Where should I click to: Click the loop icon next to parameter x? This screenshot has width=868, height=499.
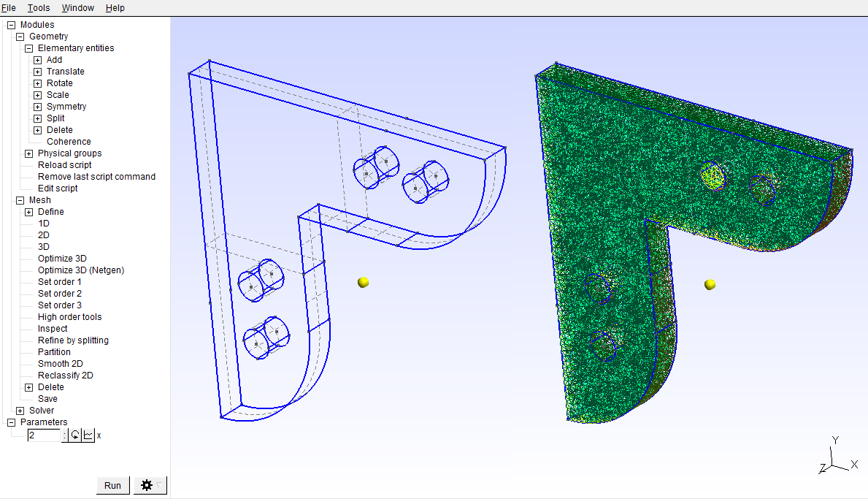point(75,435)
